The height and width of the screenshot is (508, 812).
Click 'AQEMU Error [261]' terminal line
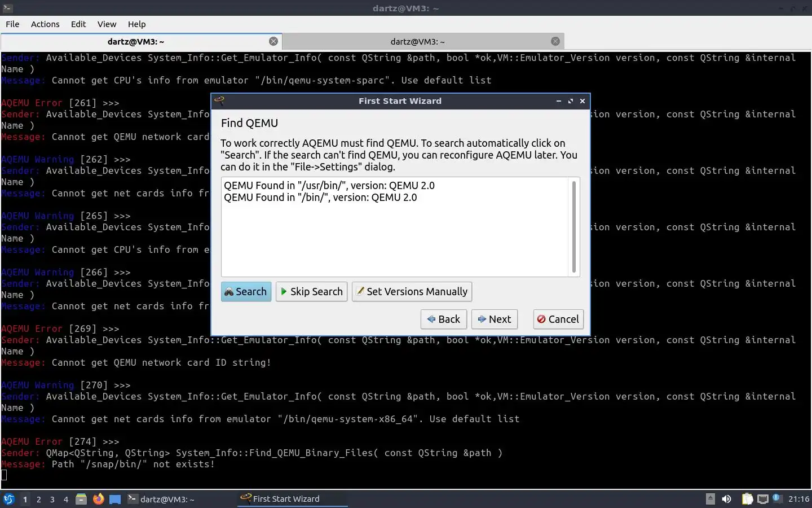coord(60,103)
